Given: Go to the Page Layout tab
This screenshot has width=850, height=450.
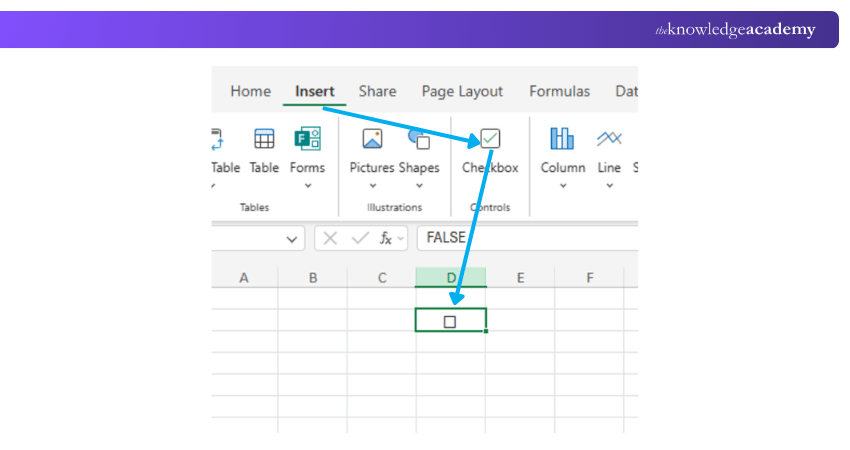Looking at the screenshot, I should point(462,91).
